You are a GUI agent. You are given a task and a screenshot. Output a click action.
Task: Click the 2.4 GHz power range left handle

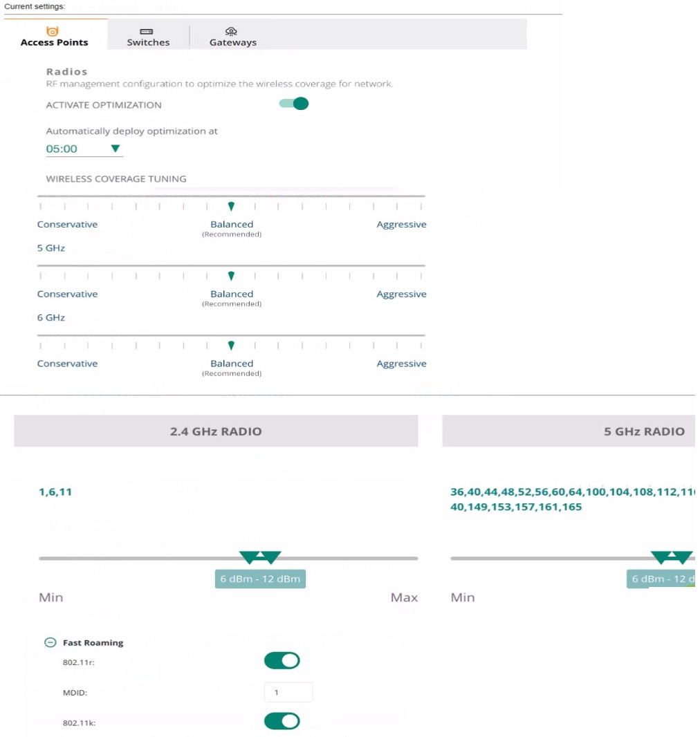[249, 557]
